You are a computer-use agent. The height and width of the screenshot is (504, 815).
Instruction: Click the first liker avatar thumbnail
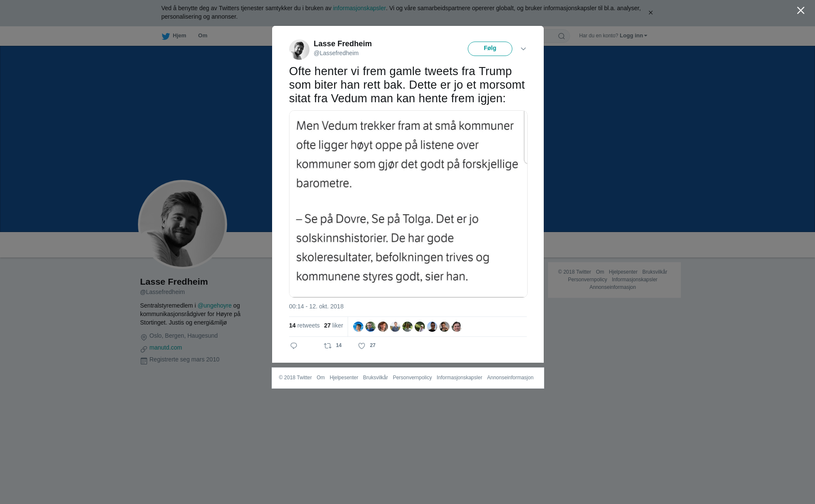point(358,327)
